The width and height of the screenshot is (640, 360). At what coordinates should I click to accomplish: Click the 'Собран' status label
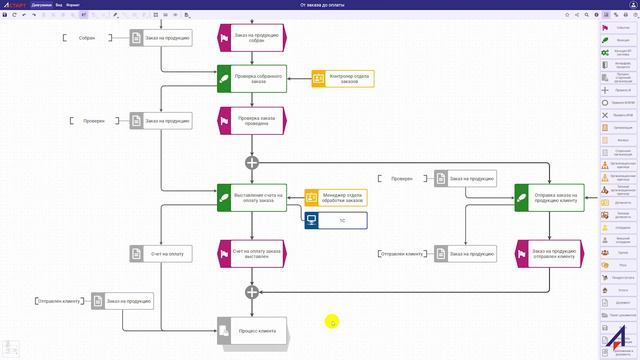point(87,38)
